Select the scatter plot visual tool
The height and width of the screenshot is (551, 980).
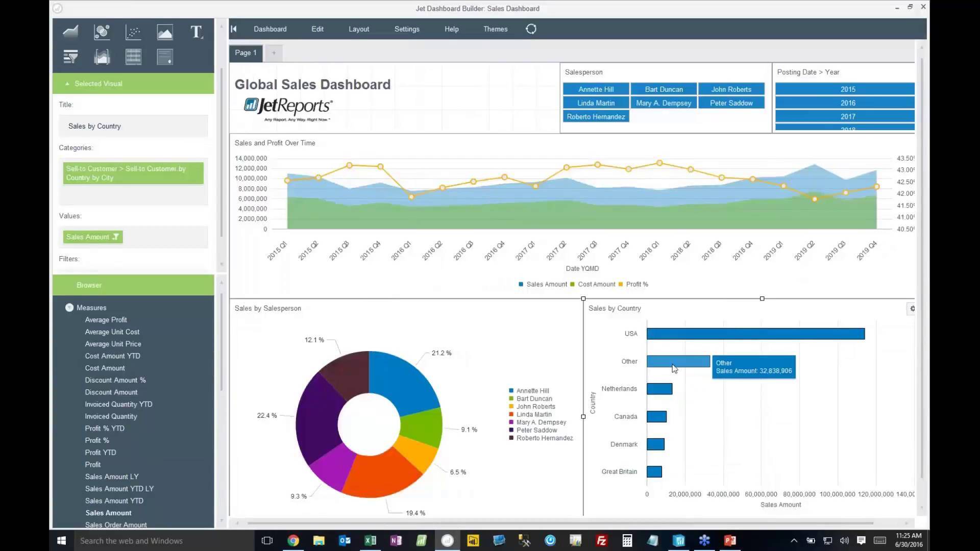(133, 32)
